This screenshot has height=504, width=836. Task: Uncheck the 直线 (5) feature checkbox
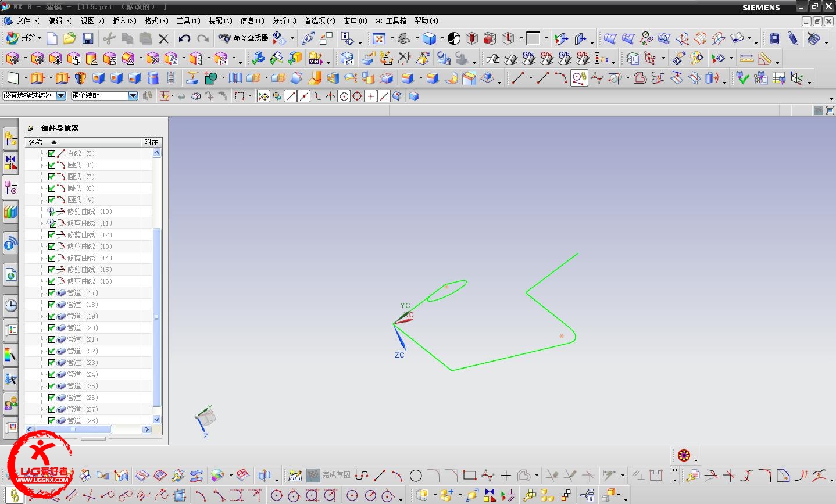click(52, 153)
